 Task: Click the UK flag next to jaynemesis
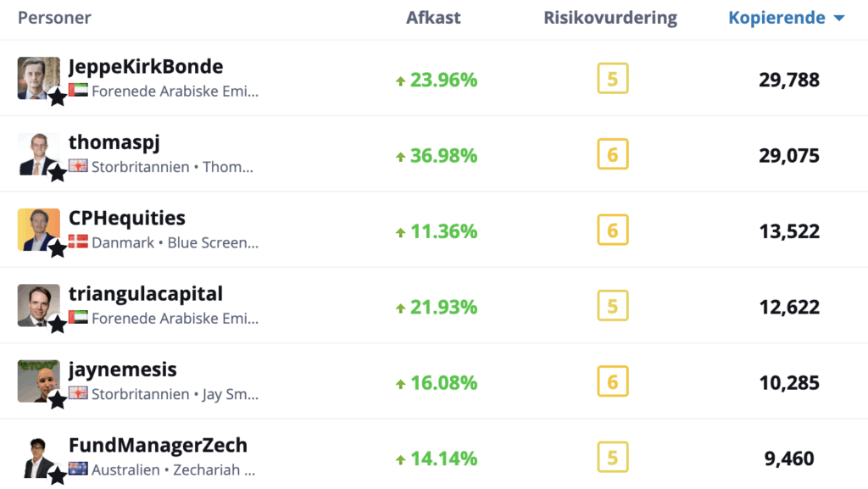point(77,393)
